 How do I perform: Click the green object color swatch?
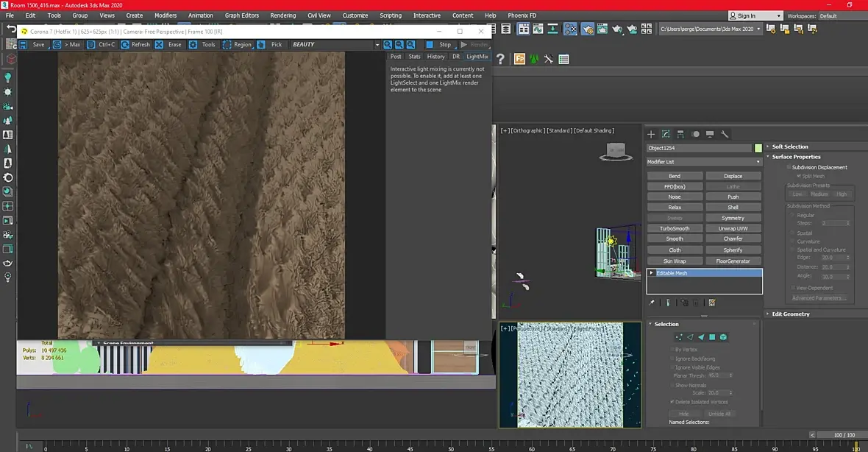point(758,148)
